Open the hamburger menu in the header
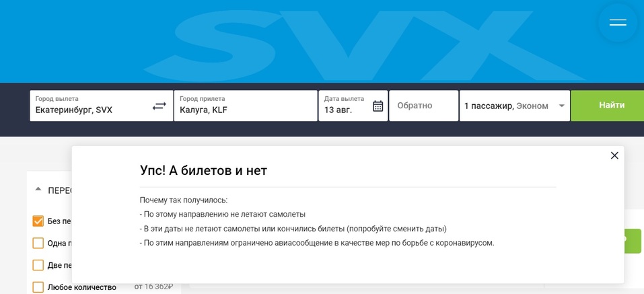Image resolution: width=644 pixels, height=294 pixels. (618, 23)
